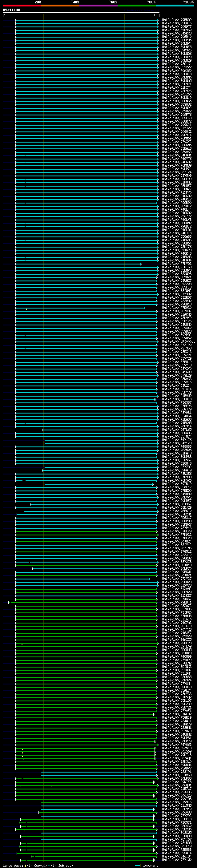
Task: Click the cyan 100char scale bar in legend
Action: click(137, 865)
